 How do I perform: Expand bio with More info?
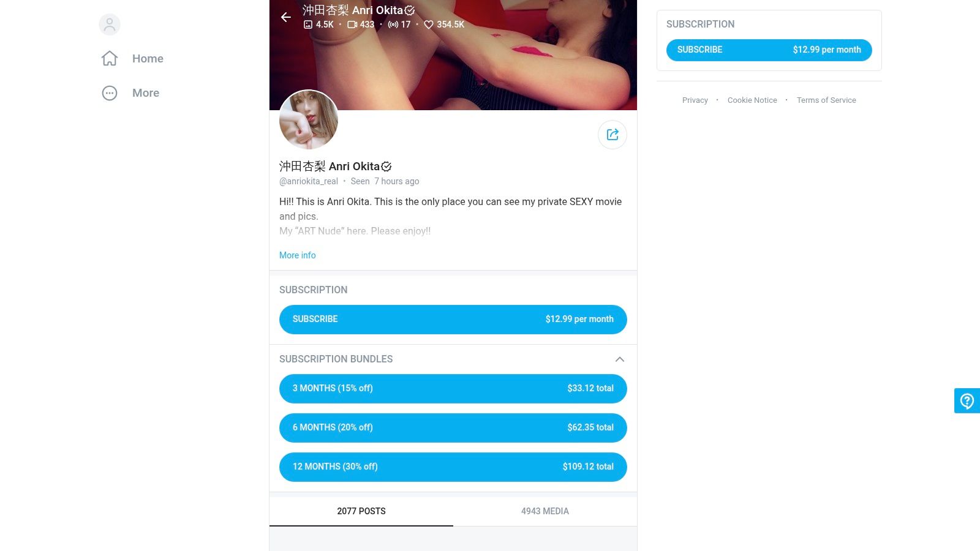pos(298,255)
